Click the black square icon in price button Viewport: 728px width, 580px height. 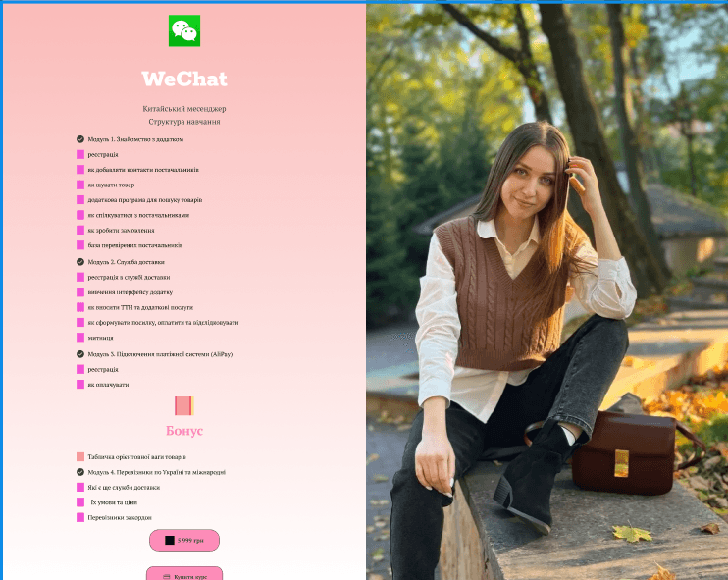pyautogui.click(x=170, y=540)
